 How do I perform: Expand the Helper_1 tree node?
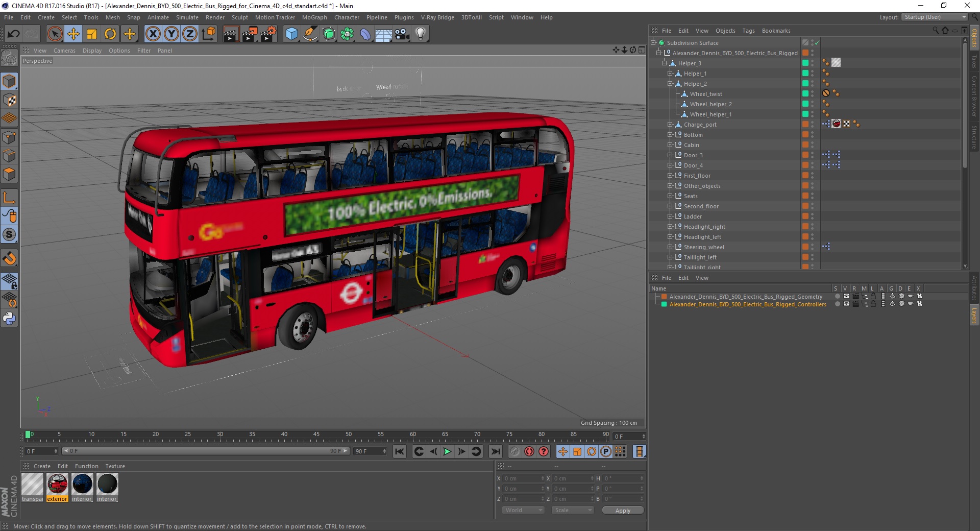670,74
